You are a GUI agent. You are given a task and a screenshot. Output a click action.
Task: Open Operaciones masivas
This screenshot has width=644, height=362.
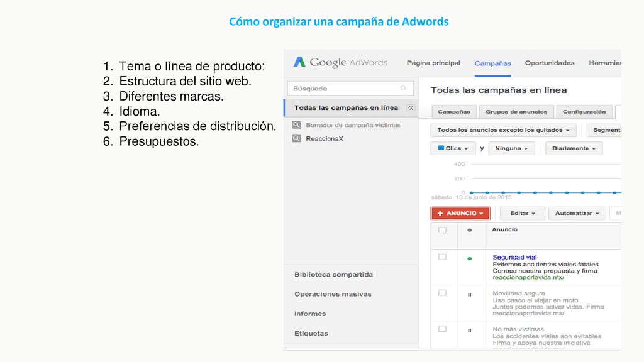click(333, 294)
